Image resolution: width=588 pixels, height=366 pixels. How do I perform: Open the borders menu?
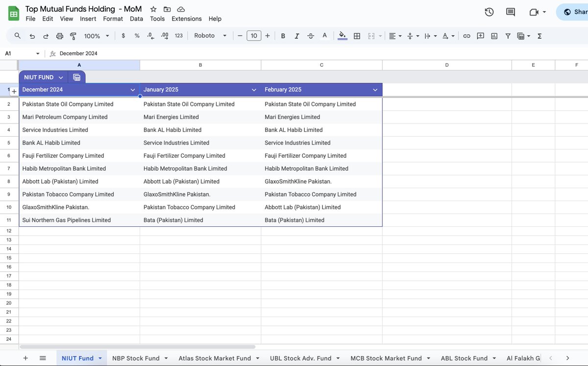tap(357, 36)
